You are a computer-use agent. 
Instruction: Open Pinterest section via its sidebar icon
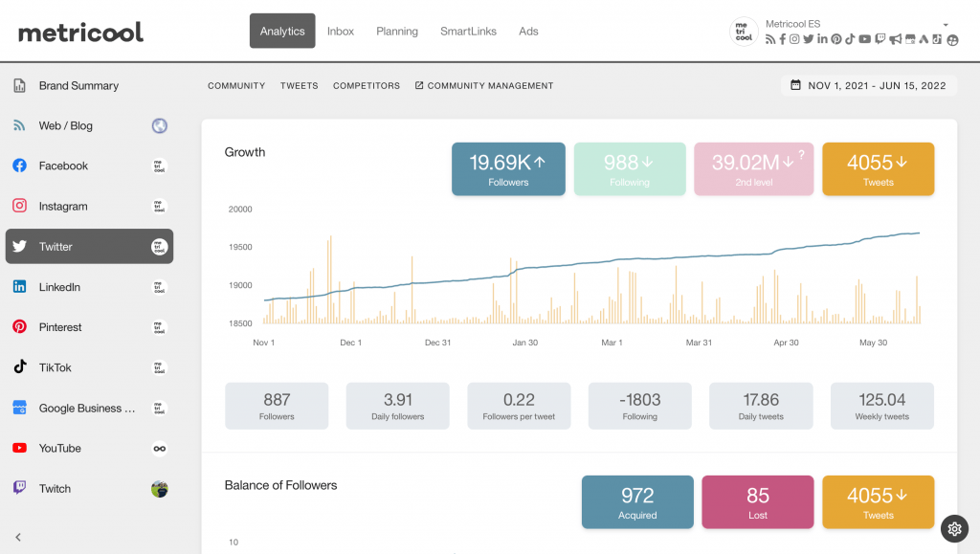click(x=19, y=326)
